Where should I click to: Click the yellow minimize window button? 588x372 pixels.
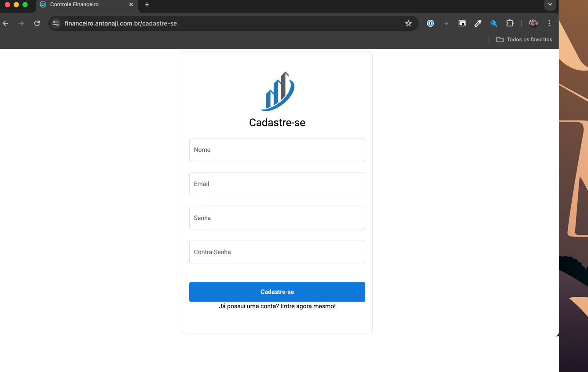(x=16, y=4)
